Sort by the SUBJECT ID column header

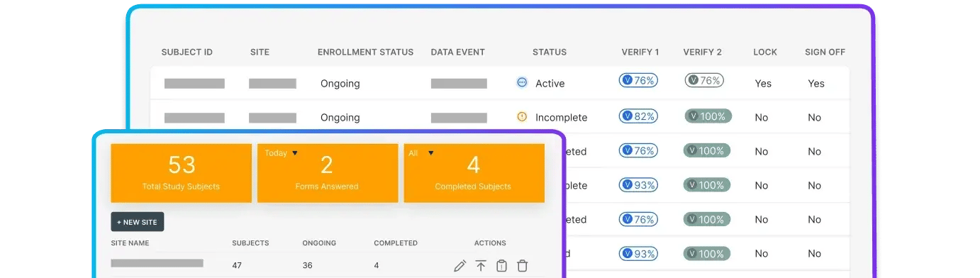(x=187, y=52)
